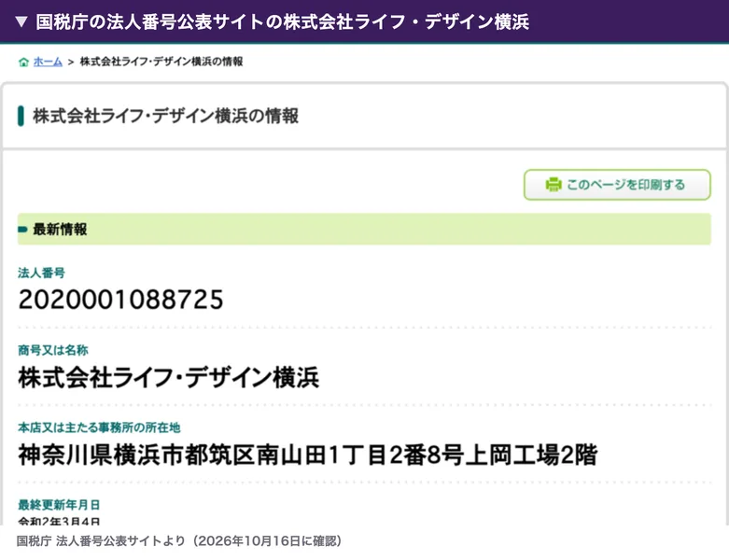The height and width of the screenshot is (560, 729).
Task: Collapse the purple header disclosure triangle
Action: tap(21, 21)
